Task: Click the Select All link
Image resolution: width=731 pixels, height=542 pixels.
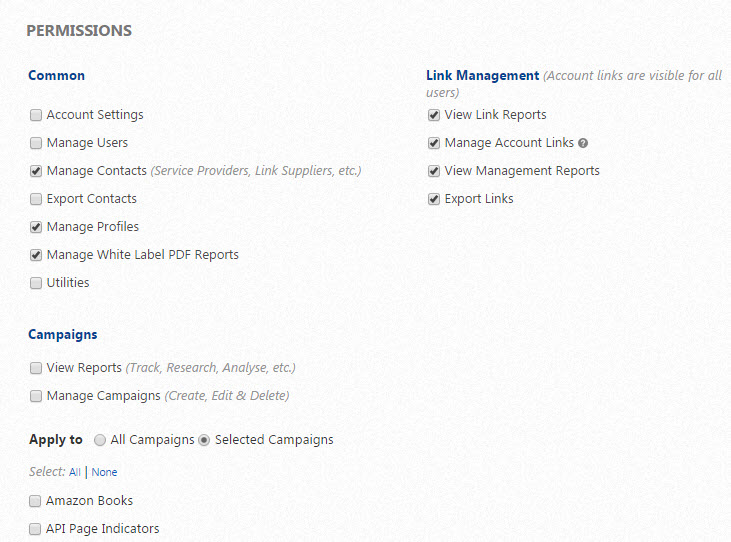Action: tap(75, 472)
